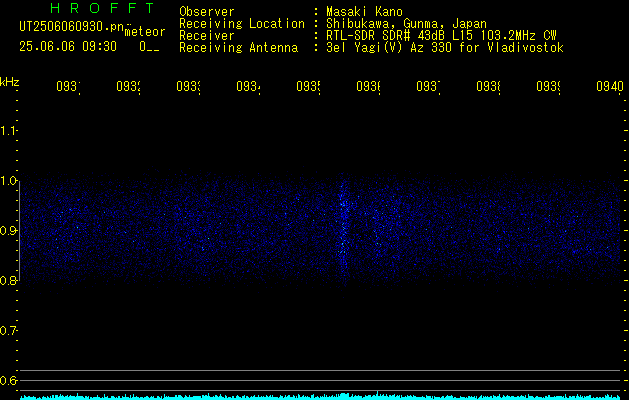Click the 1.1 kHz axis label
The width and height of the screenshot is (629, 400).
8,130
